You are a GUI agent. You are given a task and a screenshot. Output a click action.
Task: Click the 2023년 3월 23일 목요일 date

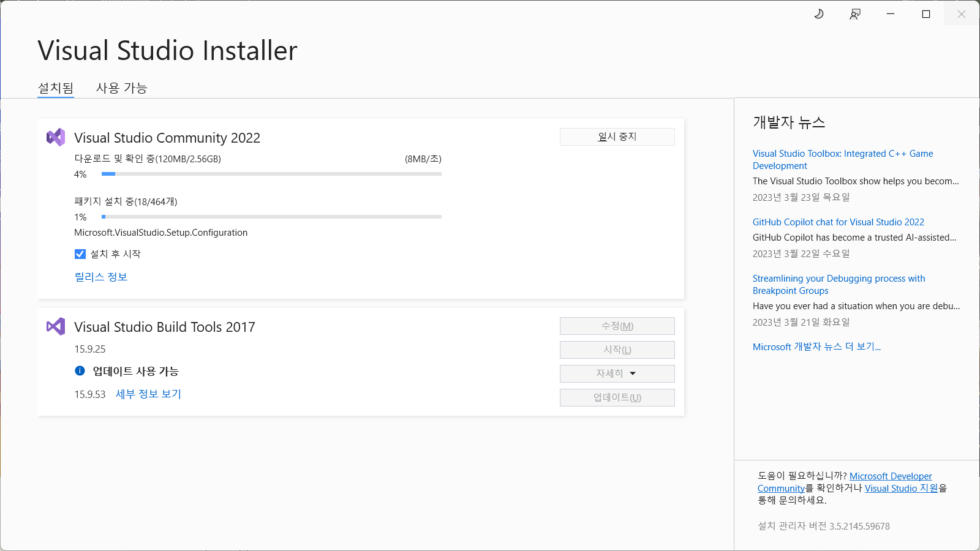801,197
